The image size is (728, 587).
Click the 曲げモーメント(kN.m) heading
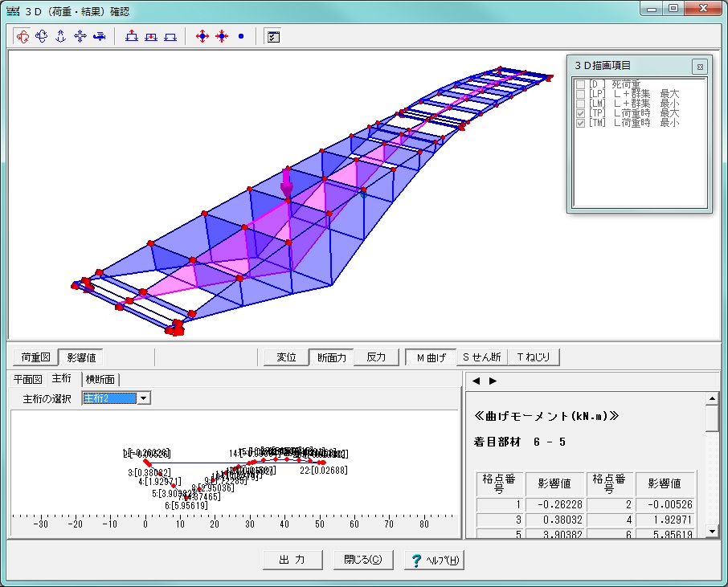click(546, 416)
